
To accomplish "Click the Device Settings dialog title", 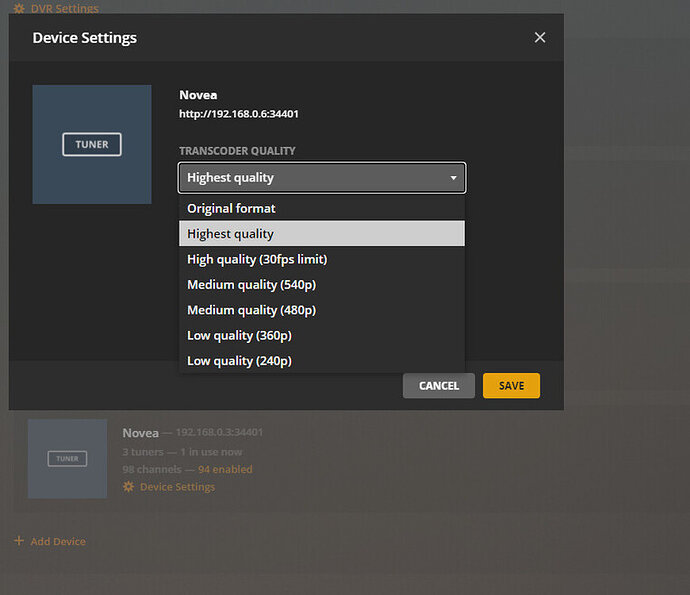I will click(x=84, y=38).
